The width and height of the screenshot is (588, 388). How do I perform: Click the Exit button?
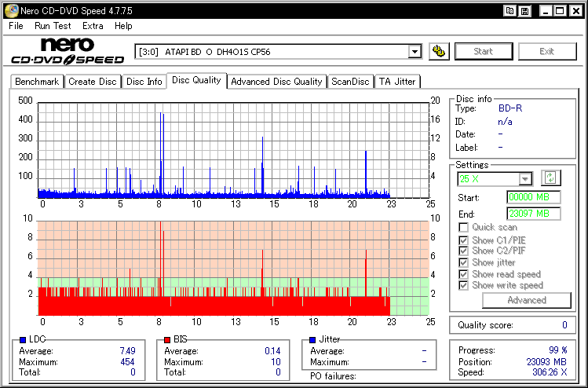click(546, 51)
